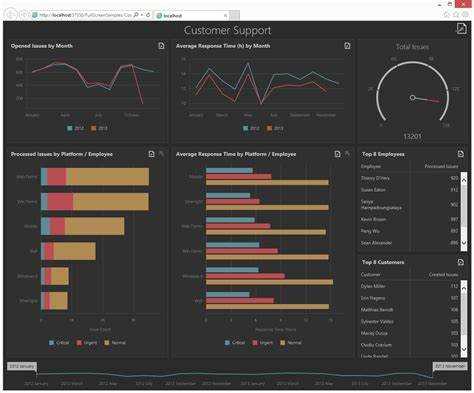Drill up in the Average Response Time by Platform panel

click(347, 154)
